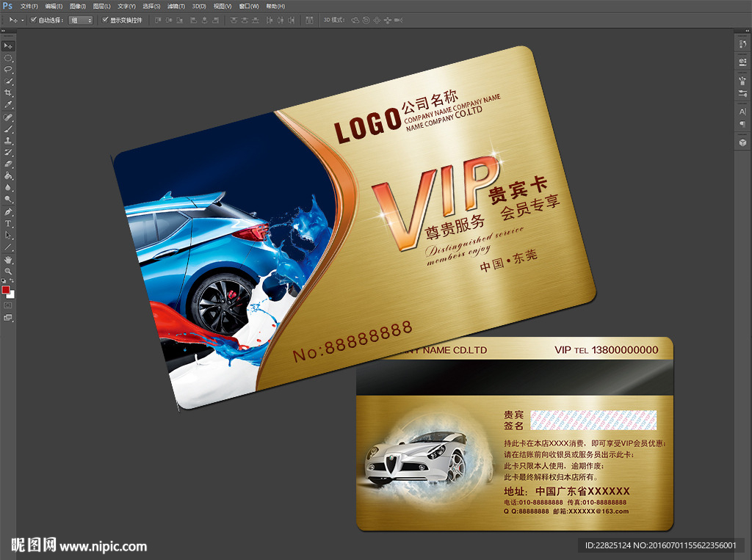Image resolution: width=752 pixels, height=560 pixels.
Task: Select the Blur tool
Action: click(8, 188)
